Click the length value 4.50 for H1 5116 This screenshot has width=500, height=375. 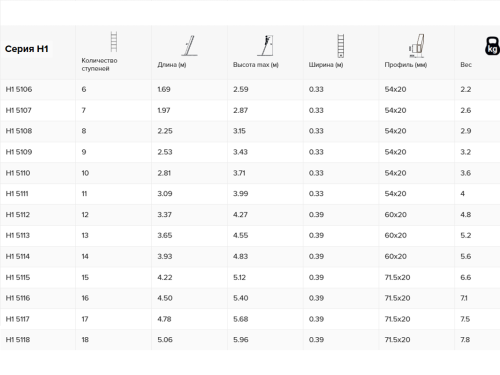[165, 298]
